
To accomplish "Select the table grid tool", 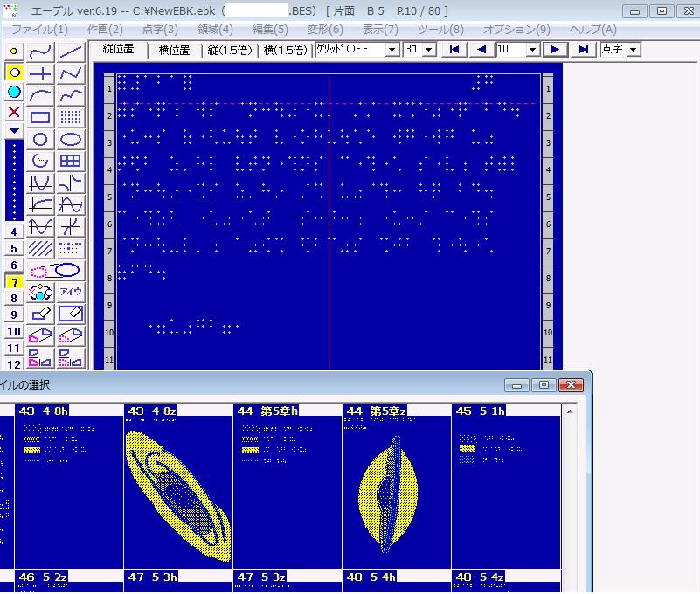I will (71, 161).
